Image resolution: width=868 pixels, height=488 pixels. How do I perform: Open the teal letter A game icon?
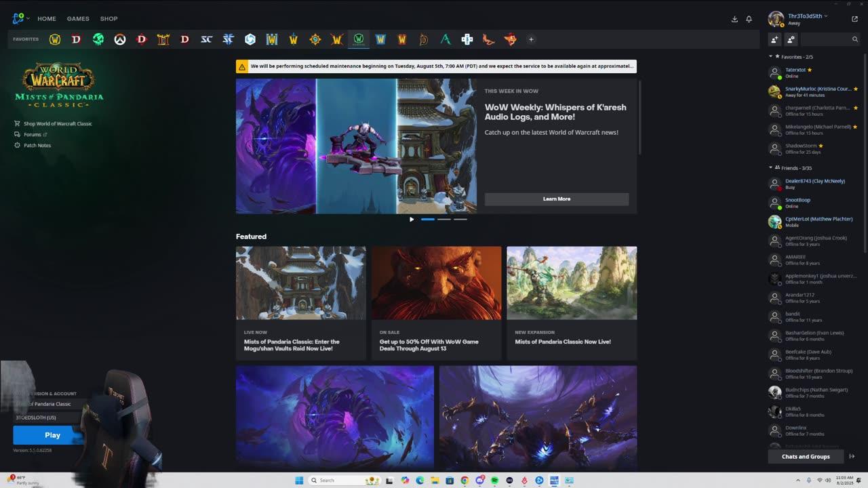[x=446, y=39]
